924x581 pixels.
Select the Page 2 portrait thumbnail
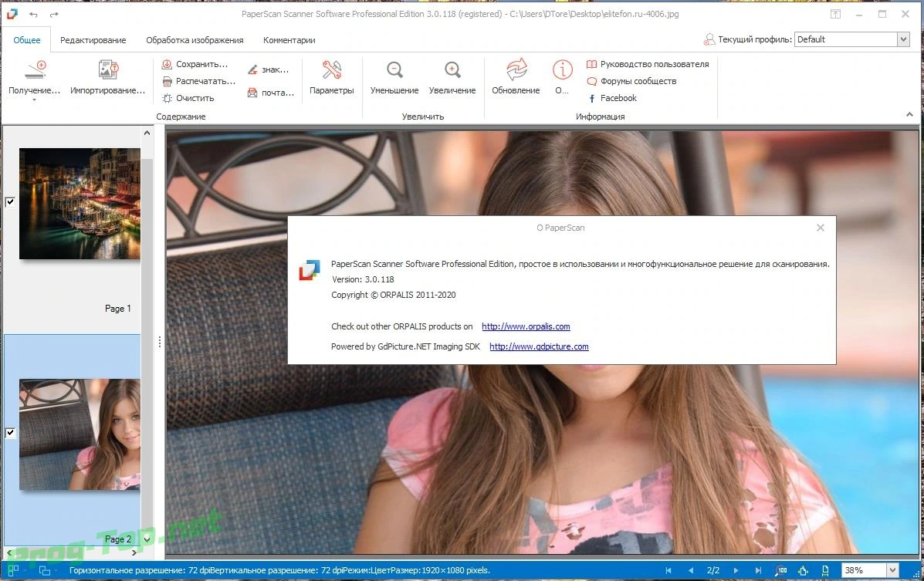pos(80,434)
